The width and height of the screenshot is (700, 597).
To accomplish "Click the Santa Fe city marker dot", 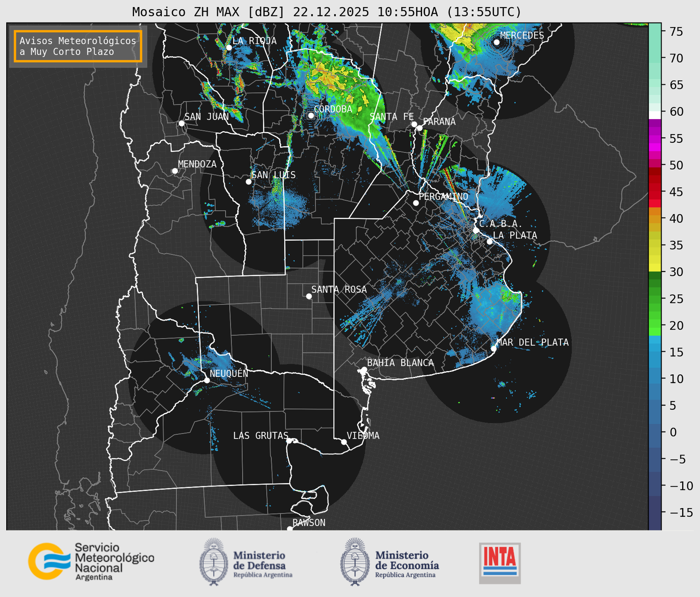I will (x=414, y=124).
